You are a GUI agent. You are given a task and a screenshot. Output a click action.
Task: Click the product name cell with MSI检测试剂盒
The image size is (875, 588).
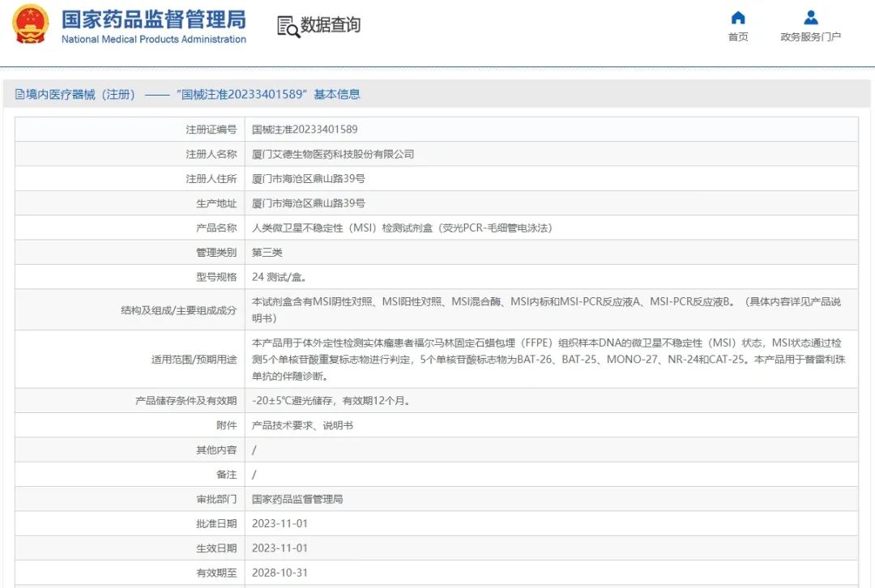pos(402,228)
